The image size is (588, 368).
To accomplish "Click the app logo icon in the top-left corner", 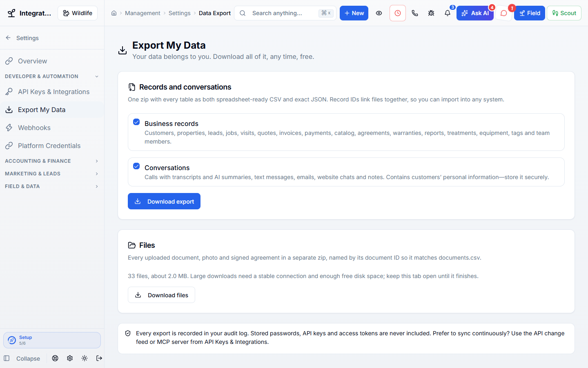I will coord(12,13).
